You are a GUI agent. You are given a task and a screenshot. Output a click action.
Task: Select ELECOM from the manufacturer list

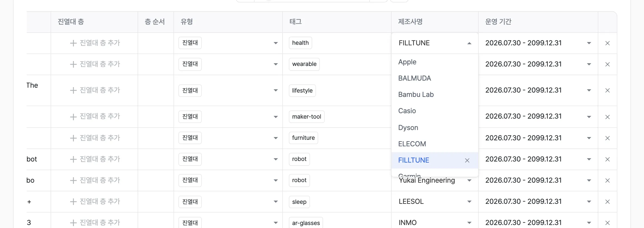click(x=435, y=144)
